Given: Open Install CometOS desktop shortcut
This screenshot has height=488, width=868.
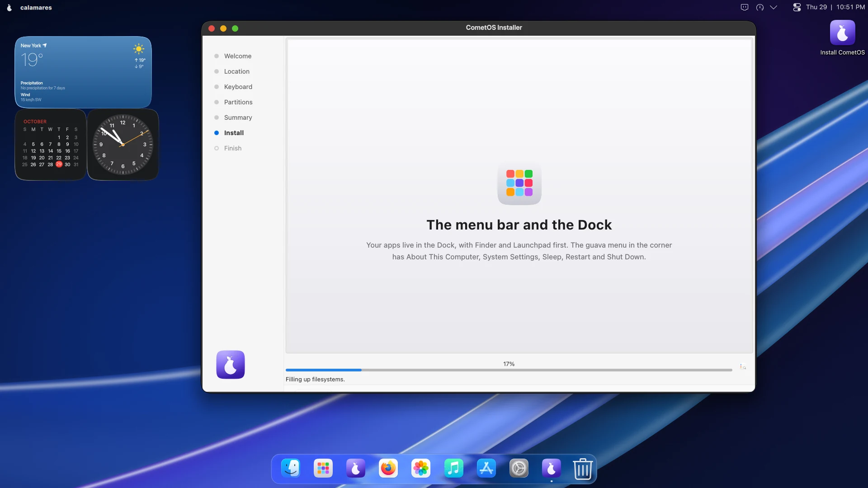Looking at the screenshot, I should (842, 38).
